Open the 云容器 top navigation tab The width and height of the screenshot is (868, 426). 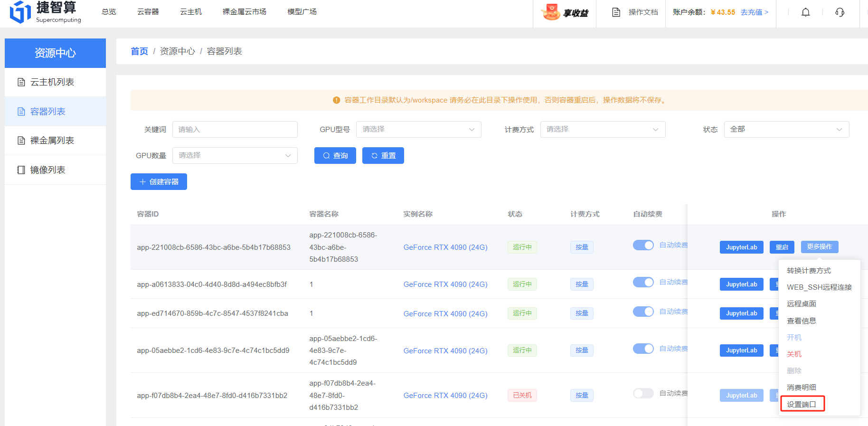coord(148,12)
